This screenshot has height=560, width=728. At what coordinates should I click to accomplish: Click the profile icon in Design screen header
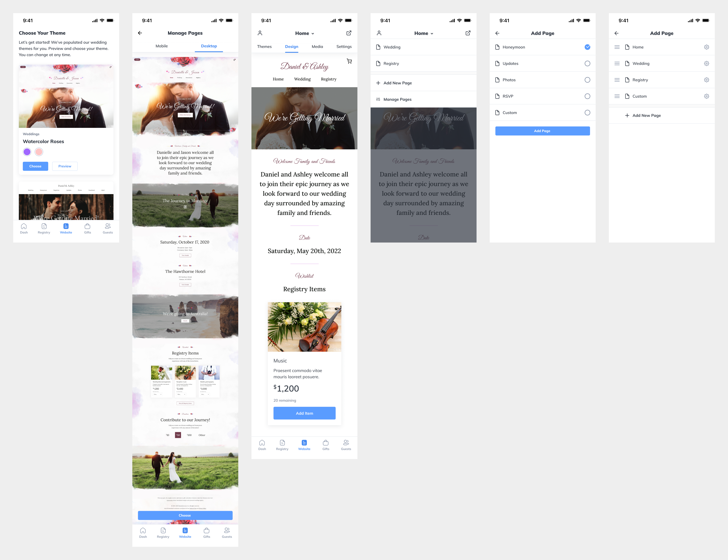point(260,33)
